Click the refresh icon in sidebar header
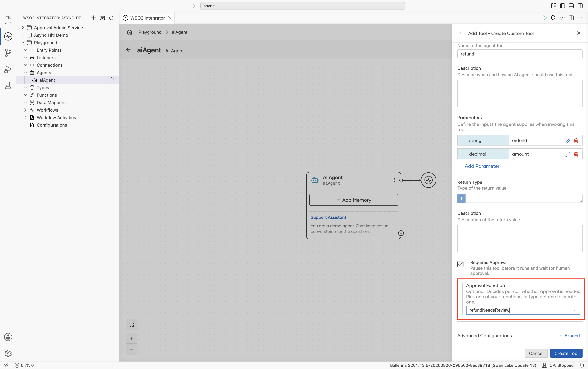This screenshot has width=588, height=369. click(111, 18)
